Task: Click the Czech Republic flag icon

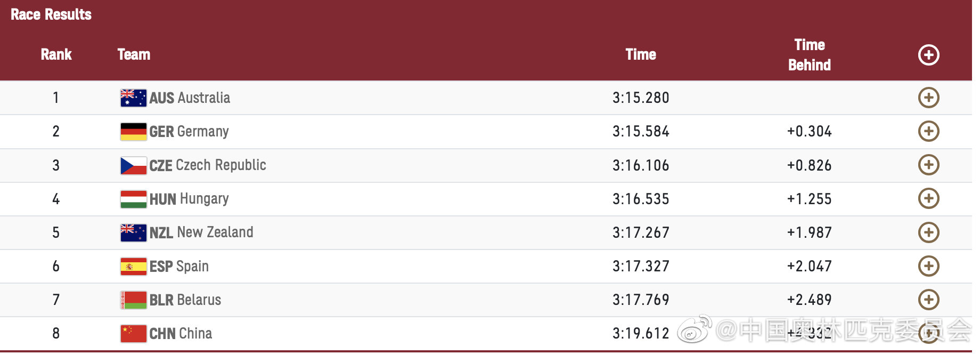Action: (133, 165)
